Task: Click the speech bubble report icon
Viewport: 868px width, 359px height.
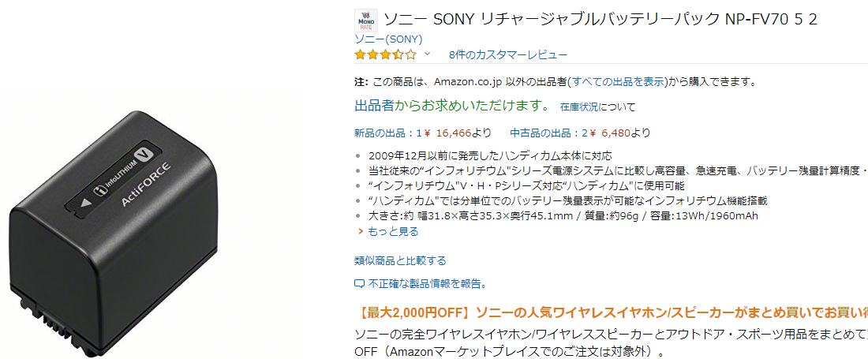Action: 359,283
